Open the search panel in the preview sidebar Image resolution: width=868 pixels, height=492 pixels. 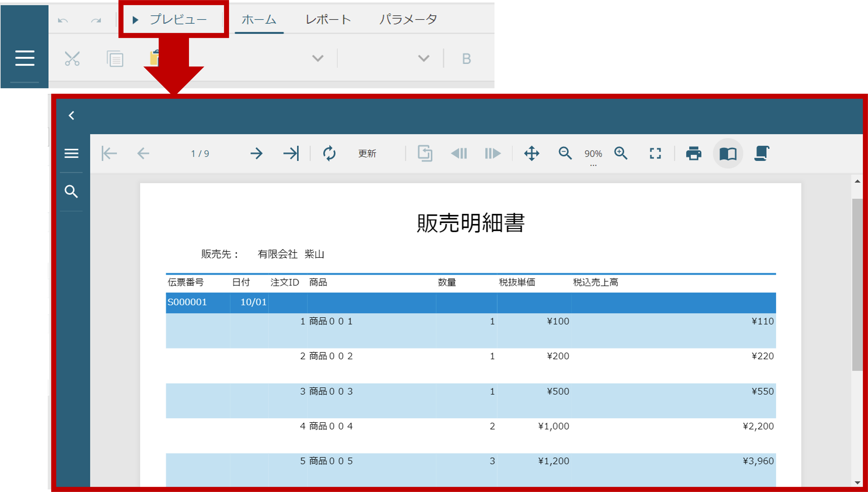pyautogui.click(x=71, y=192)
